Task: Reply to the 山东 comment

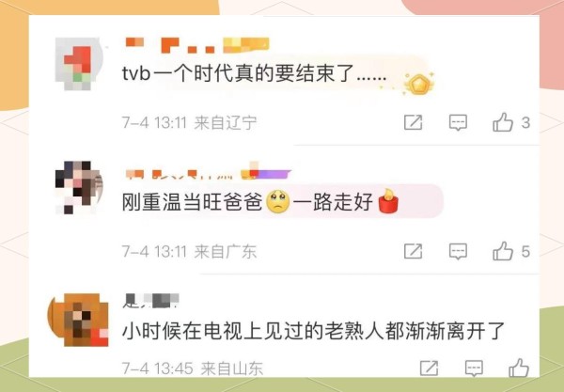Action: click(474, 368)
